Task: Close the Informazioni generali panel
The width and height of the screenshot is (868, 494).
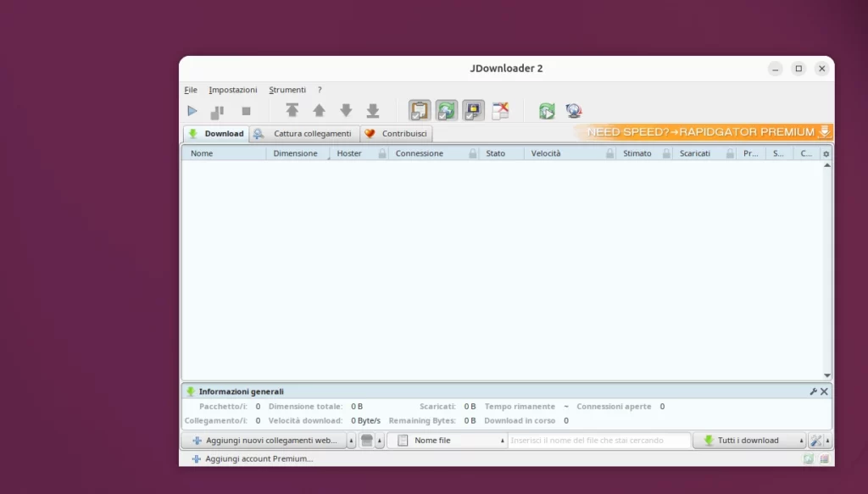Action: [824, 391]
